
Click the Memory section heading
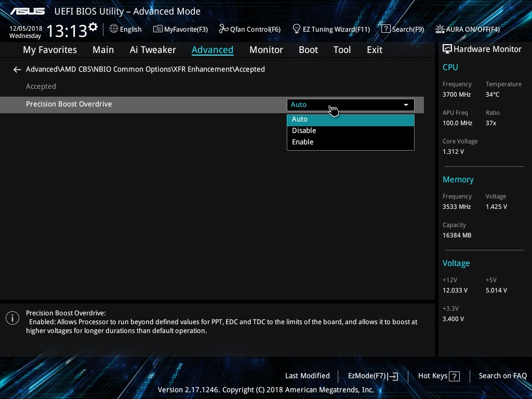458,180
